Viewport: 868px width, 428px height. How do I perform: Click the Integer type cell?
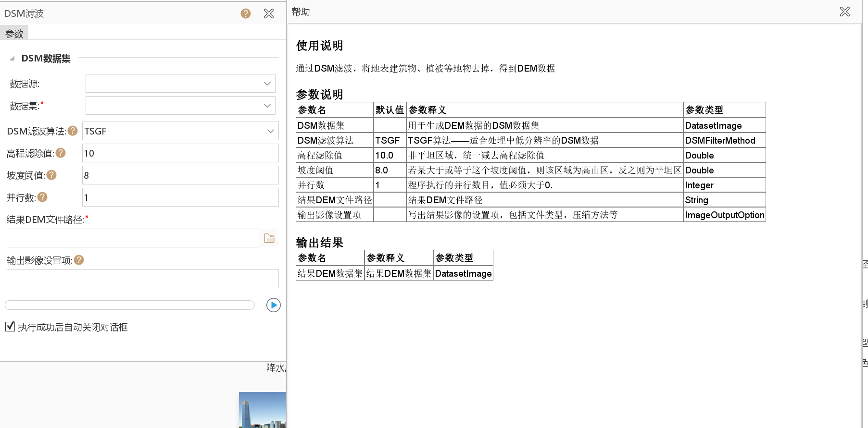pyautogui.click(x=724, y=185)
